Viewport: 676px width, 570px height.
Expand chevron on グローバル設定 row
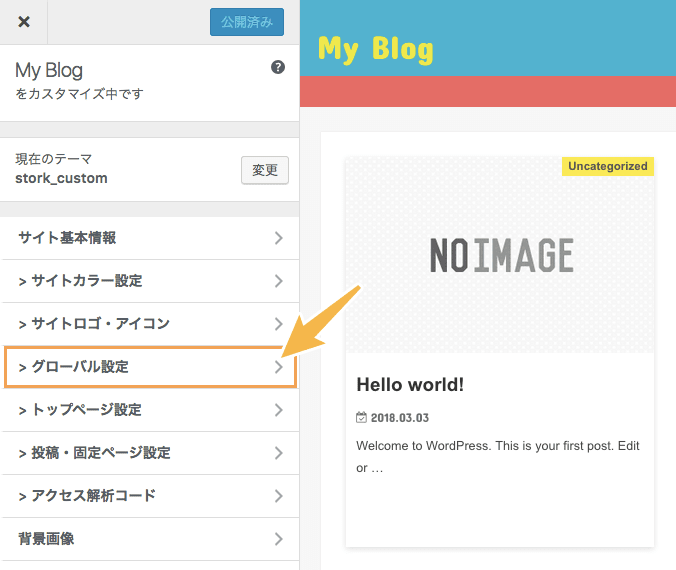pyautogui.click(x=279, y=367)
